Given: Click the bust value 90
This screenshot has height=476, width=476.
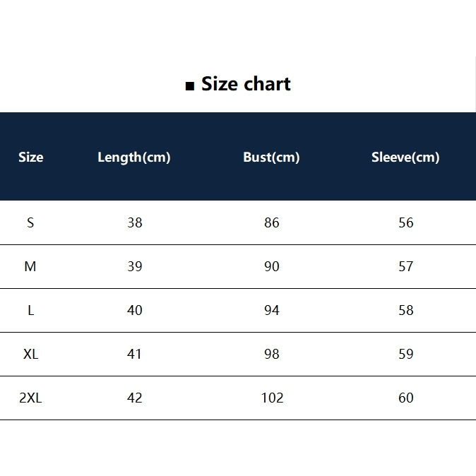Looking at the screenshot, I should 272,267.
